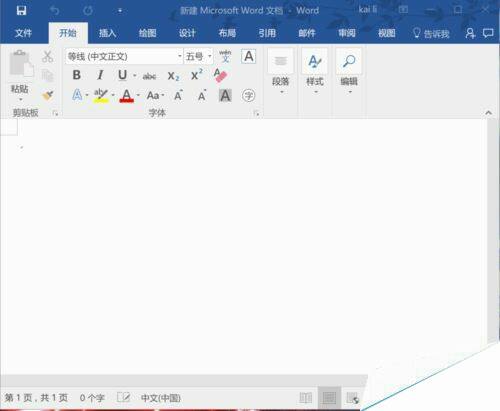Viewport: 500px width, 411px height.
Task: Toggle Italic formatting
Action: pyautogui.click(x=100, y=75)
